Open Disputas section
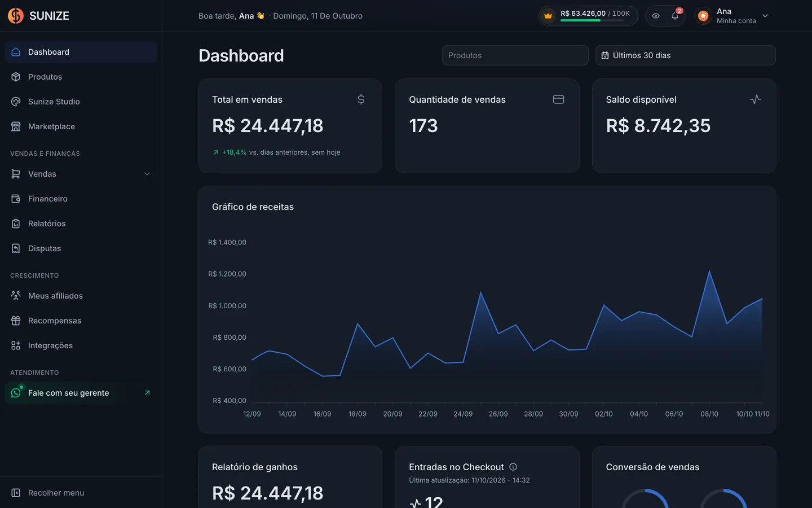The width and height of the screenshot is (812, 508). 81,248
